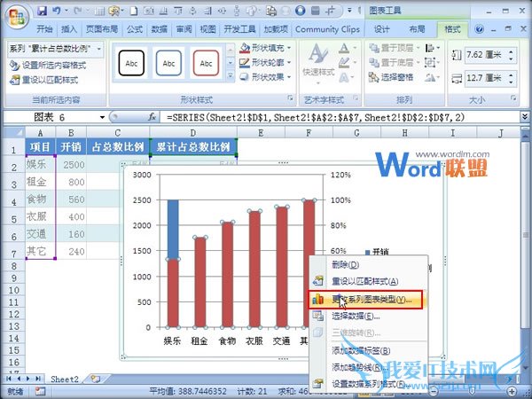532x399 pixels.
Task: Open the round Office button menu
Action: (18, 16)
